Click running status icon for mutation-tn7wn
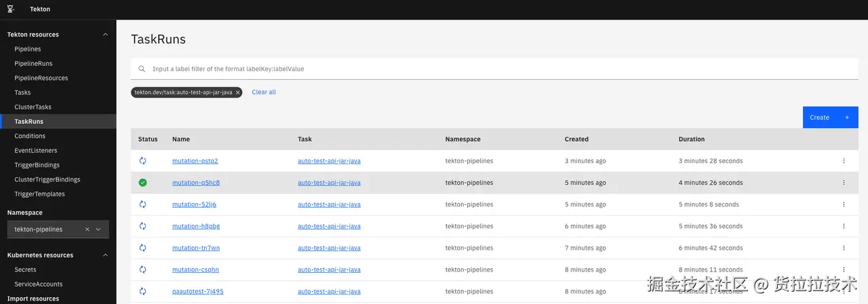The height and width of the screenshot is (304, 868). click(142, 248)
